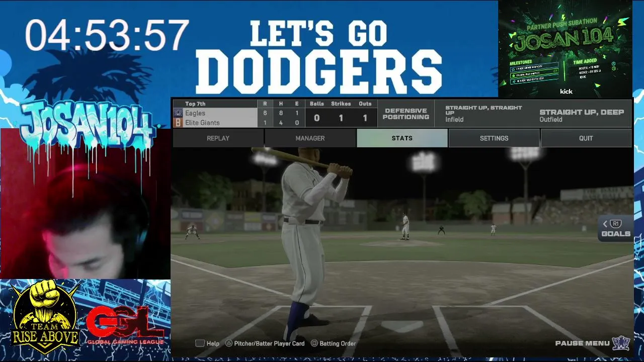
Task: Click the kick logo in subathon panel
Action: (x=566, y=92)
